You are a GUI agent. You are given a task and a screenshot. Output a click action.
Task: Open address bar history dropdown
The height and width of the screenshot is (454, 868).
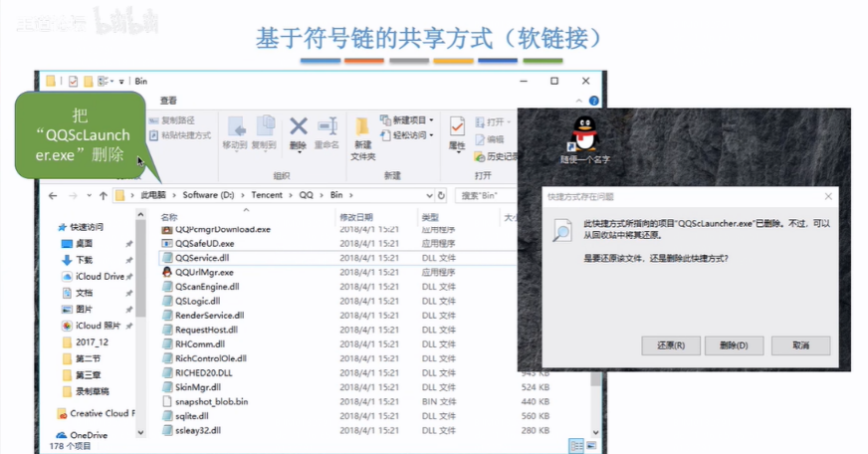(429, 195)
